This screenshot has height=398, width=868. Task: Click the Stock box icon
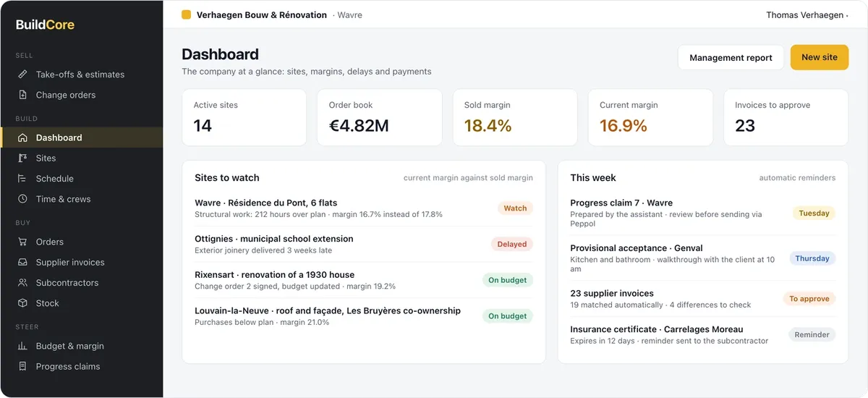(22, 303)
